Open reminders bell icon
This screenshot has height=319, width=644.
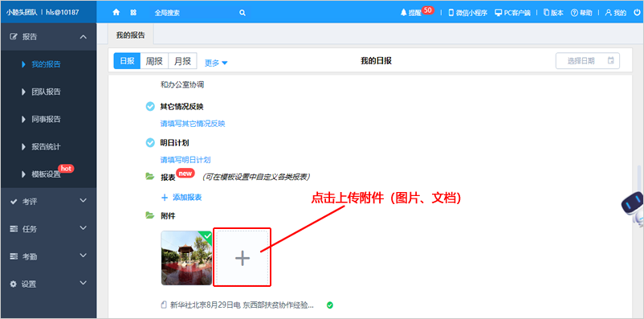tap(403, 13)
